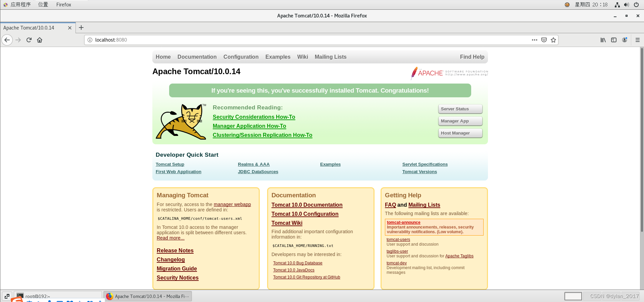Click the forward navigation arrow
The image size is (644, 302).
tap(18, 40)
